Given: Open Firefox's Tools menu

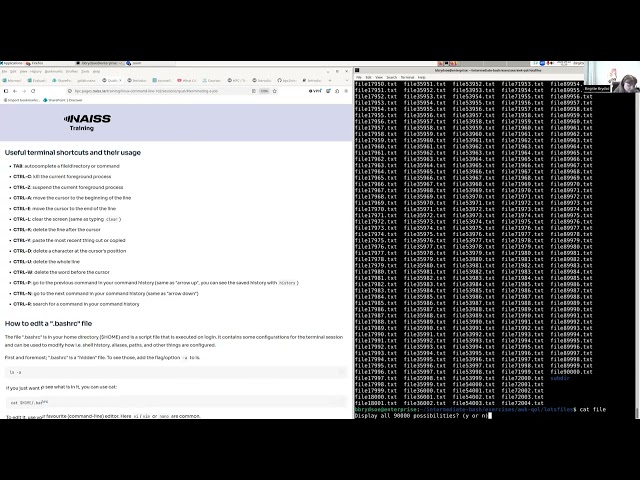Looking at the screenshot, I should (85, 71).
